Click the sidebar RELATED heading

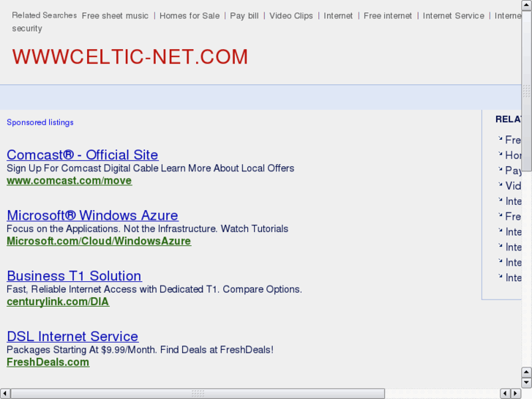[509, 119]
